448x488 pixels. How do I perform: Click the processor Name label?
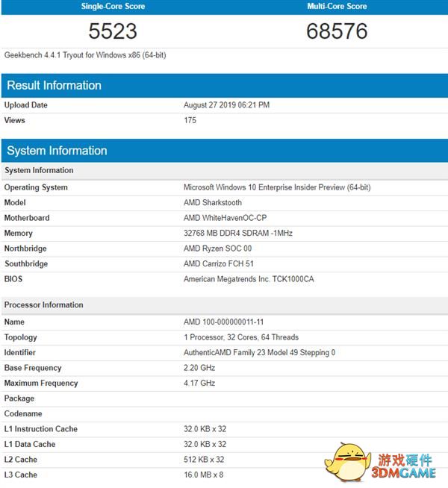point(14,322)
